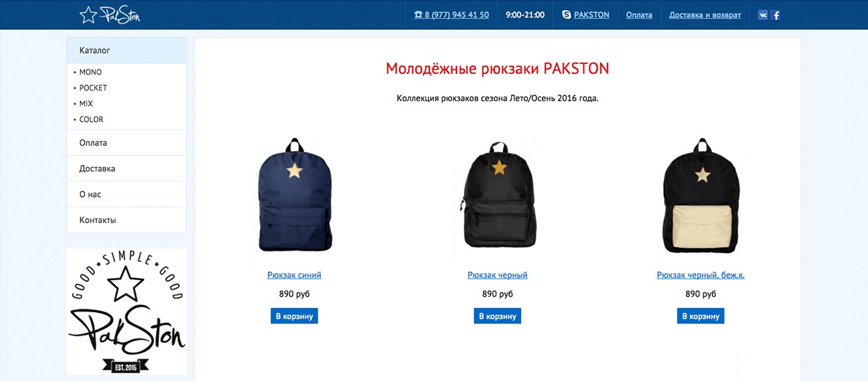
Task: Select the Каталог sidebar heading
Action: click(x=126, y=51)
